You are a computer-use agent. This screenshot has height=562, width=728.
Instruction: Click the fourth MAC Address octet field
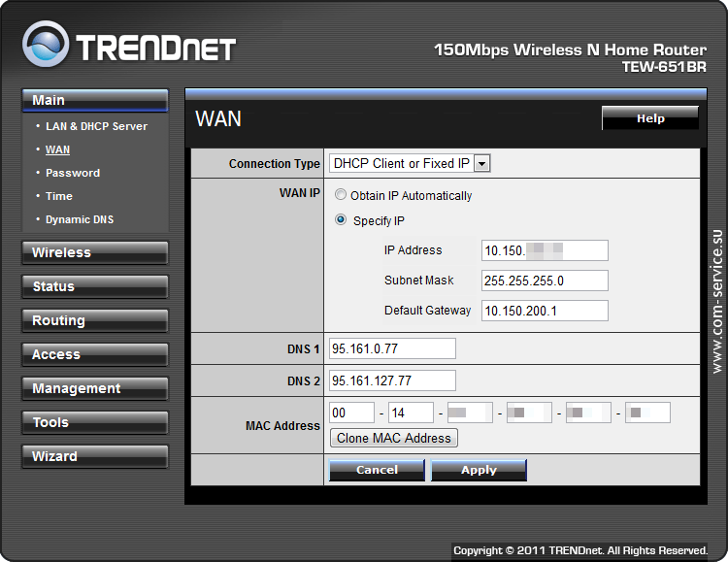529,413
